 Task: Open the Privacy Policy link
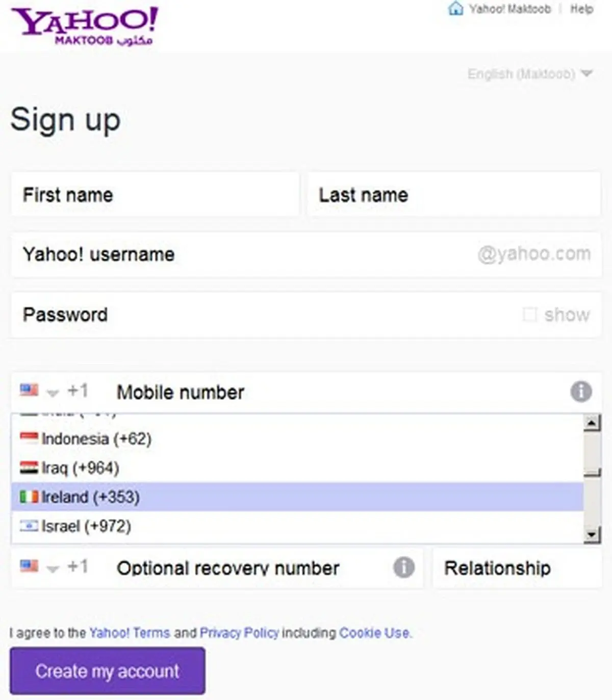[x=239, y=633]
